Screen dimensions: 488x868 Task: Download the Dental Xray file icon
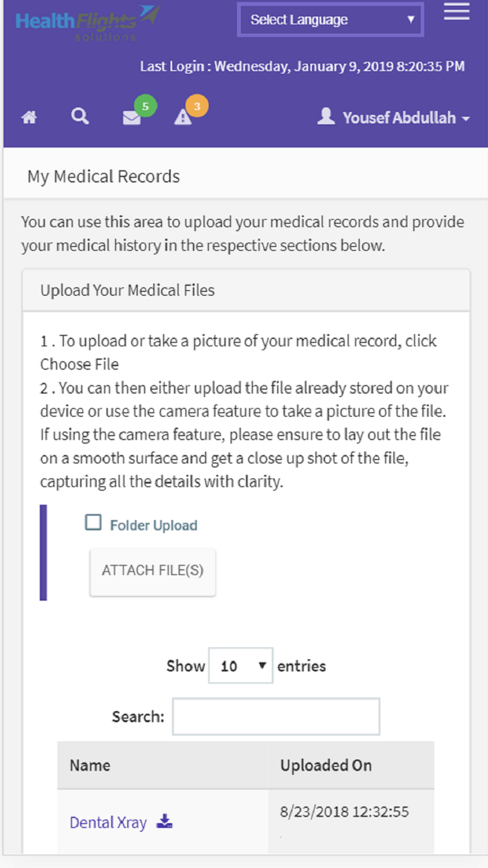(x=164, y=821)
